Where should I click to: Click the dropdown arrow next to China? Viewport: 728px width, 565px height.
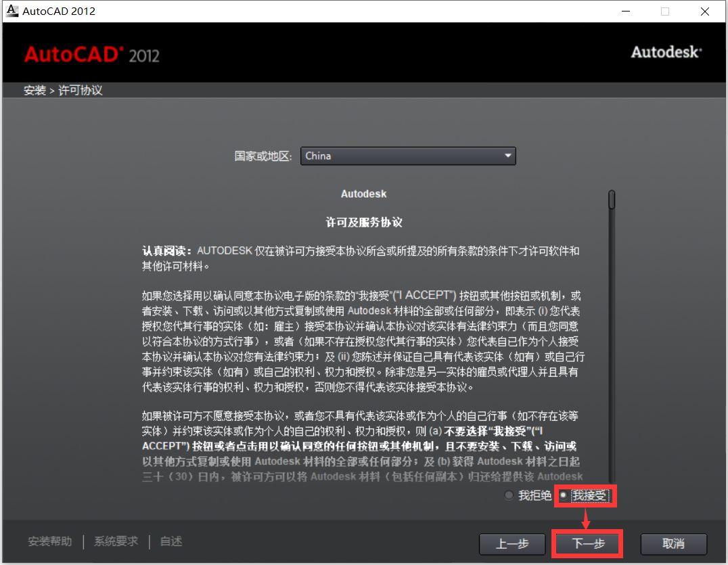coord(507,156)
